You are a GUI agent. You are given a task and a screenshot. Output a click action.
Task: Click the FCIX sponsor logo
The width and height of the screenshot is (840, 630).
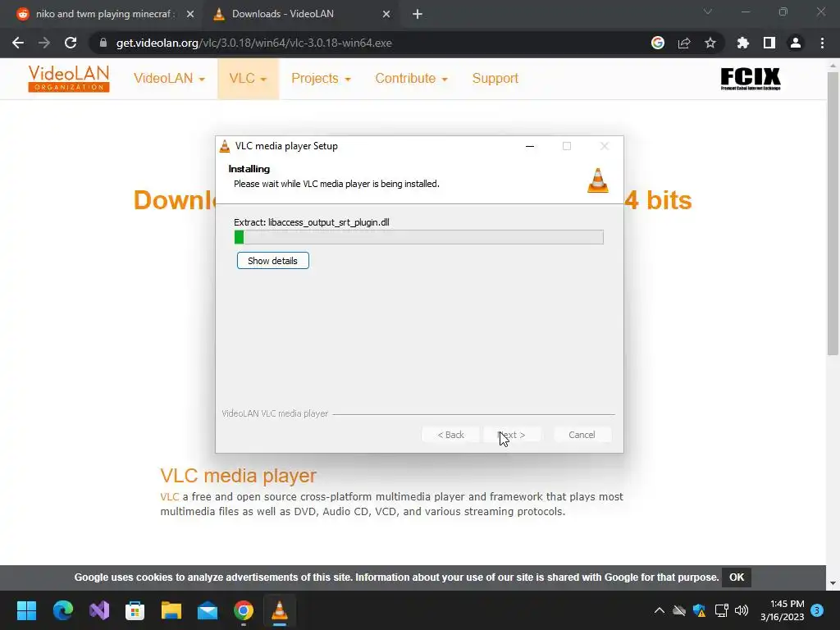(x=751, y=79)
